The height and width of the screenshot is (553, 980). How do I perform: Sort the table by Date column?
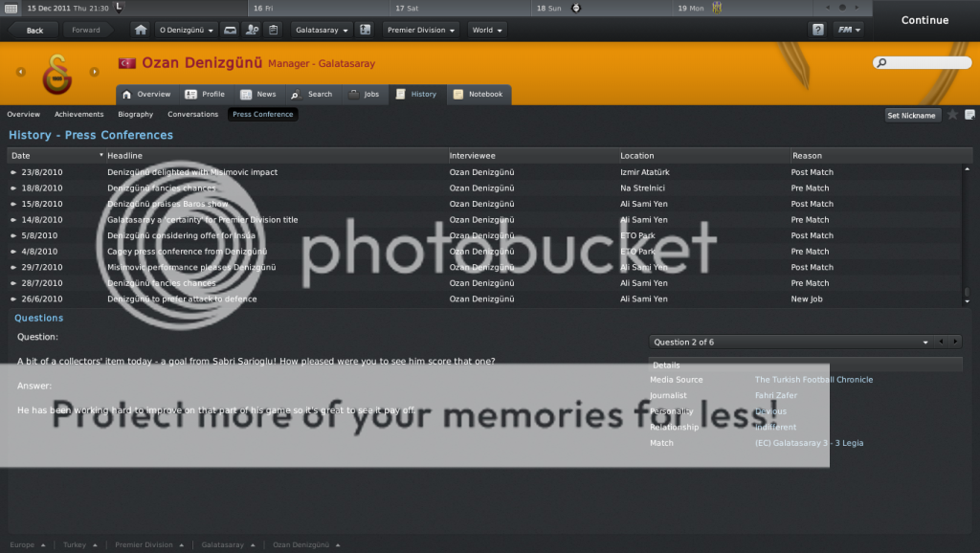click(55, 156)
